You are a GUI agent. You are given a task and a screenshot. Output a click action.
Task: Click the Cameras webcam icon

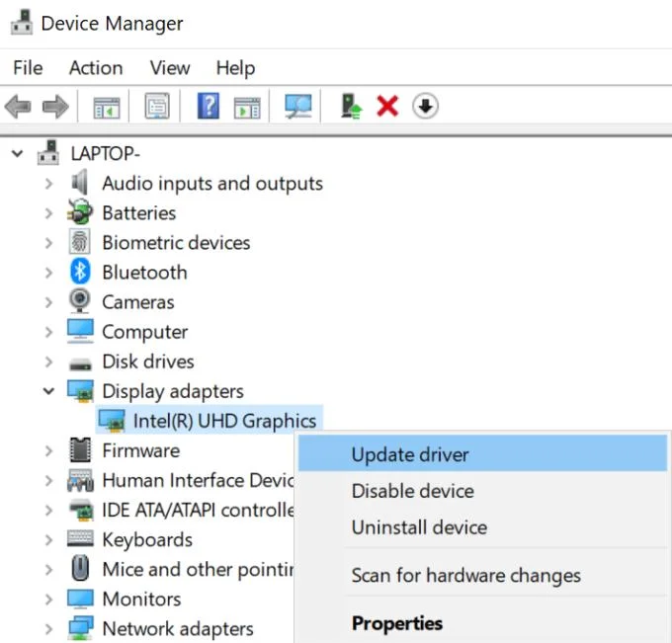tap(80, 300)
